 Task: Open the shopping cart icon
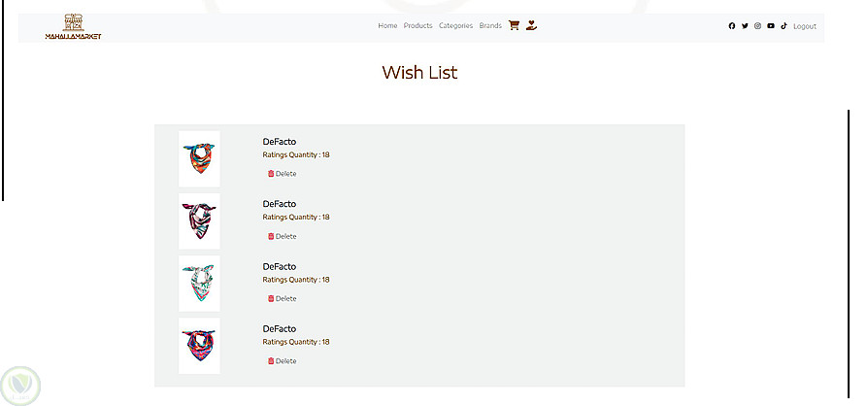514,26
